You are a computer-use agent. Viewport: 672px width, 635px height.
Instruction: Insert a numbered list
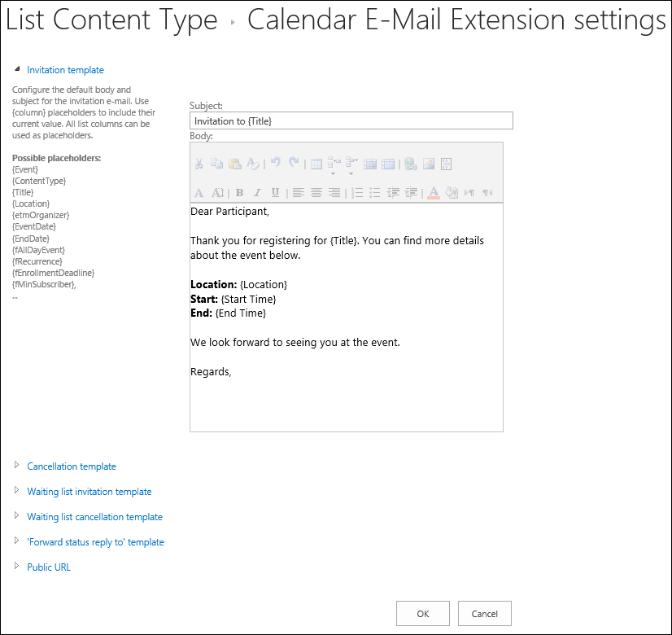point(357,193)
